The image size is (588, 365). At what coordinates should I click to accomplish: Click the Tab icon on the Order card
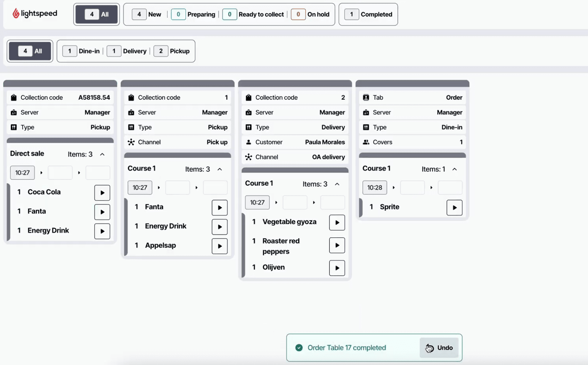(366, 97)
